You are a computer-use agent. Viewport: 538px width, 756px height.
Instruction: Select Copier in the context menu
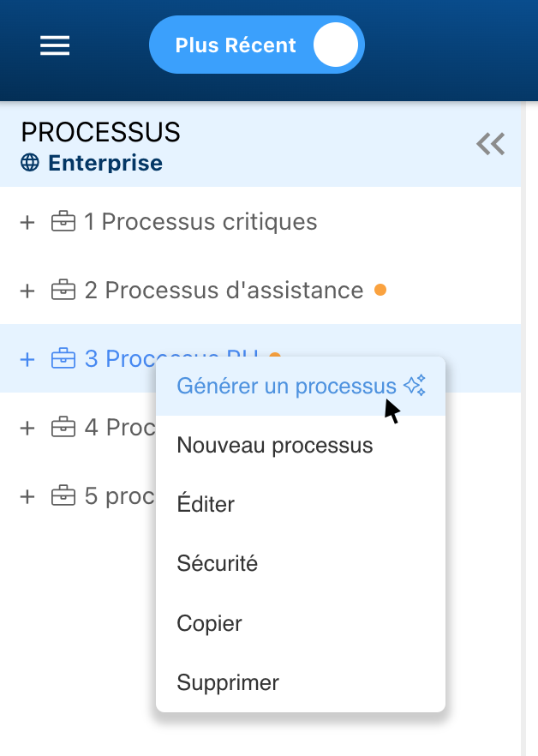[x=210, y=623]
